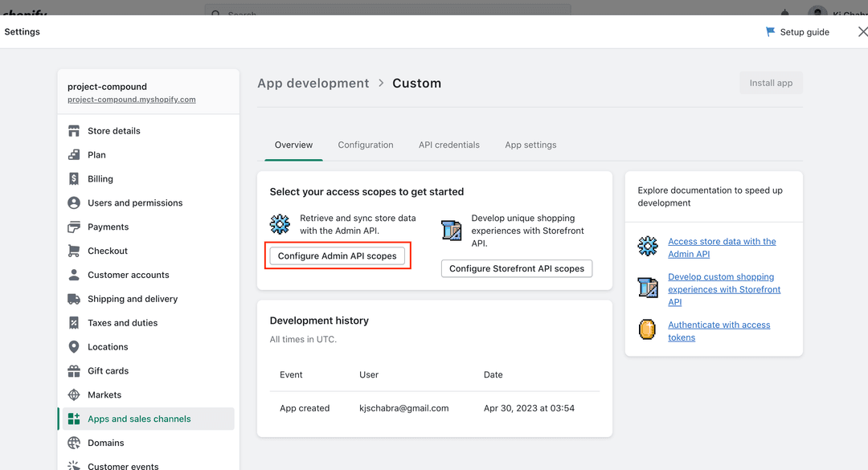This screenshot has height=470, width=868.
Task: Click the Checkout cart icon
Action: point(74,251)
